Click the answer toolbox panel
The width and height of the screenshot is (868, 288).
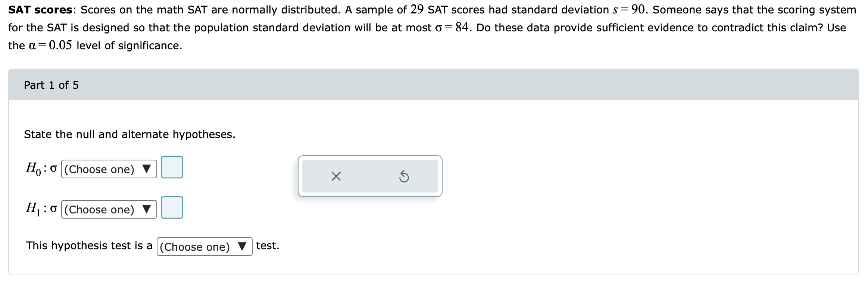click(x=369, y=175)
